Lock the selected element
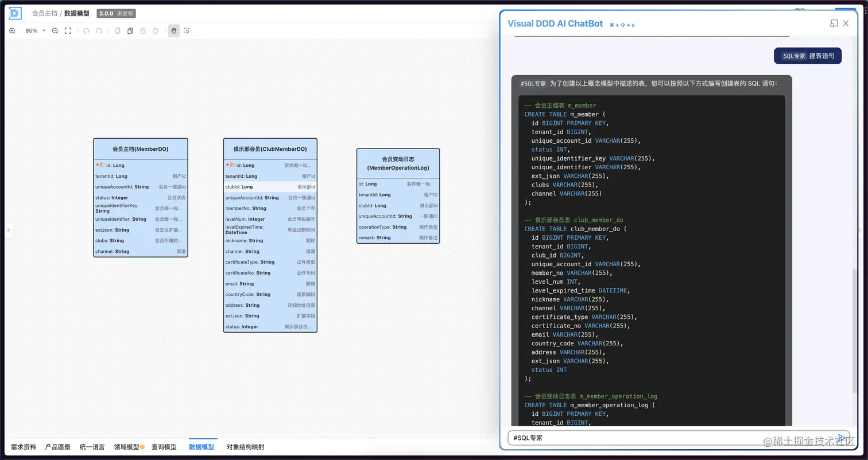The height and width of the screenshot is (460, 868). [x=143, y=31]
